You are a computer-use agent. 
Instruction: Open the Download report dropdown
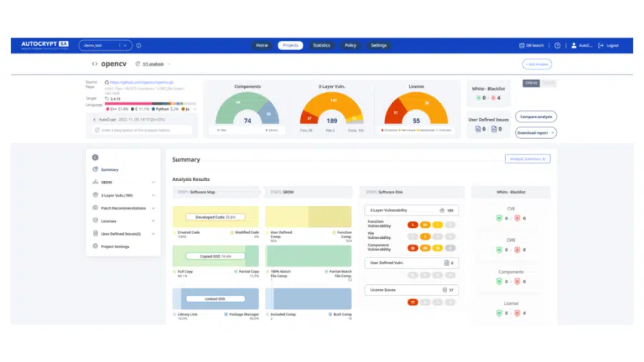point(535,132)
